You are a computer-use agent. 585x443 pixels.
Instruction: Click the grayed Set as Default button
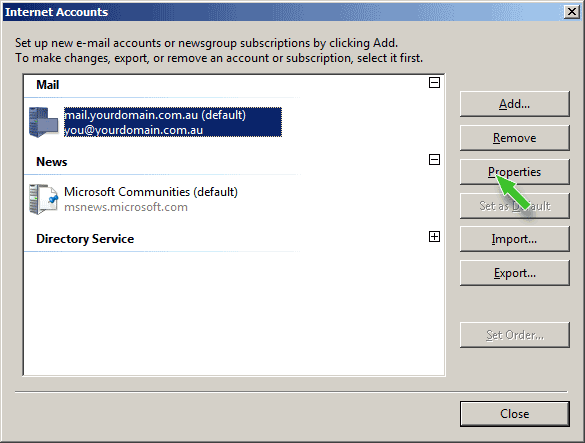514,206
